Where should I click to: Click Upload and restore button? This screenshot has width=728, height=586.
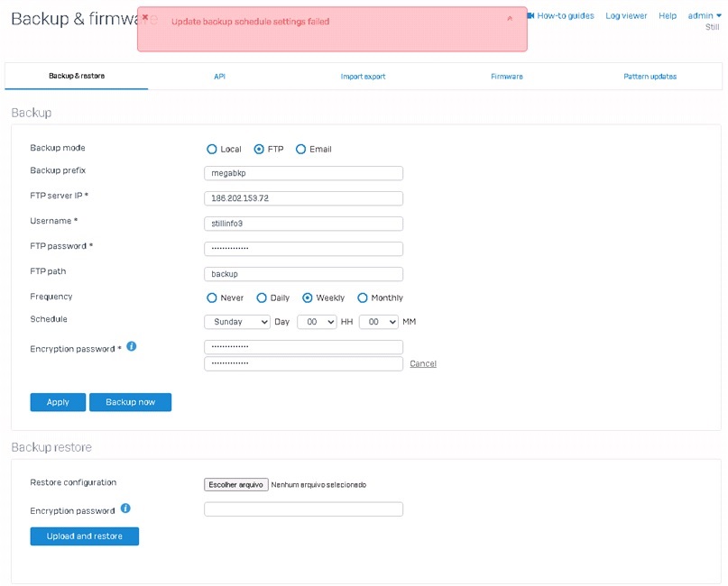(85, 536)
